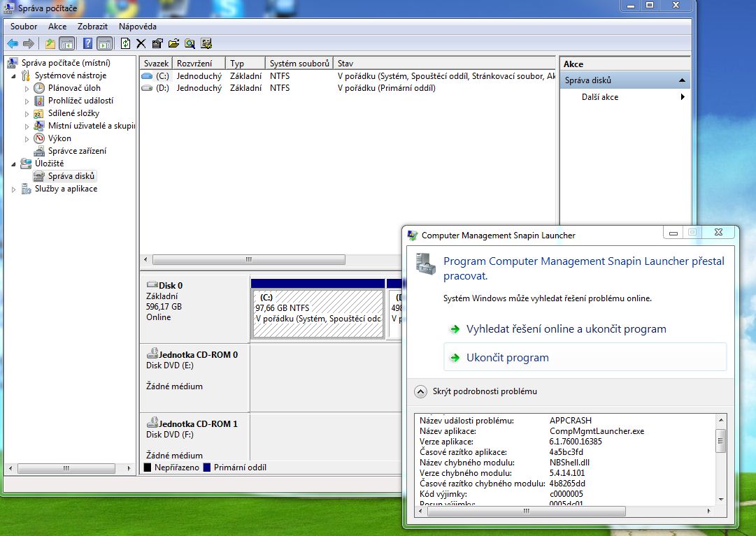Screen dimensions: 756x536
Task: Expand the Služby a aplikace node arrow
Action: click(x=13, y=189)
